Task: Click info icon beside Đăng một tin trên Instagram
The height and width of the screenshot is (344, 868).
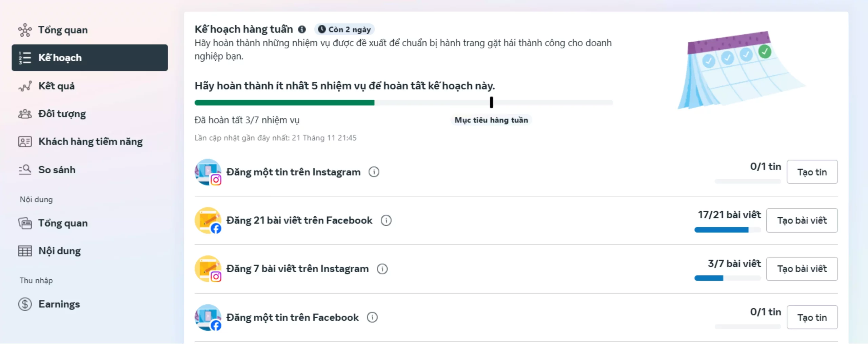Action: point(374,172)
